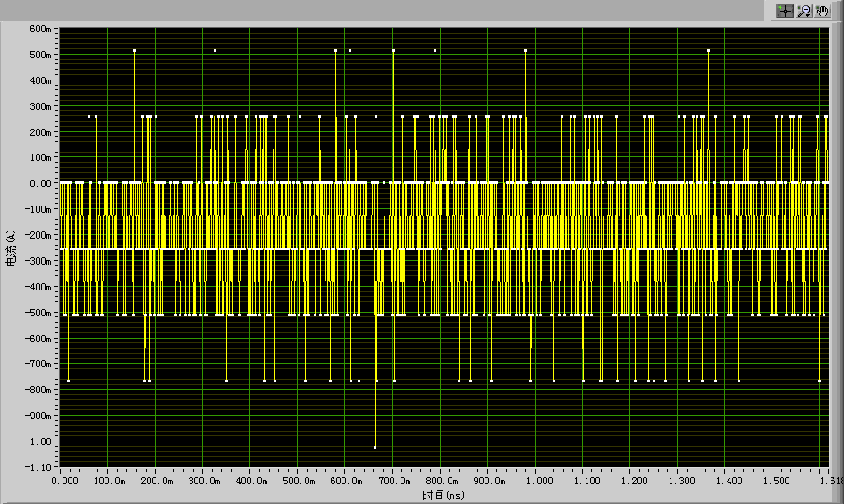Click the 800.0m X-axis tick label
Viewport: 844px width, 504px height.
pyautogui.click(x=442, y=481)
